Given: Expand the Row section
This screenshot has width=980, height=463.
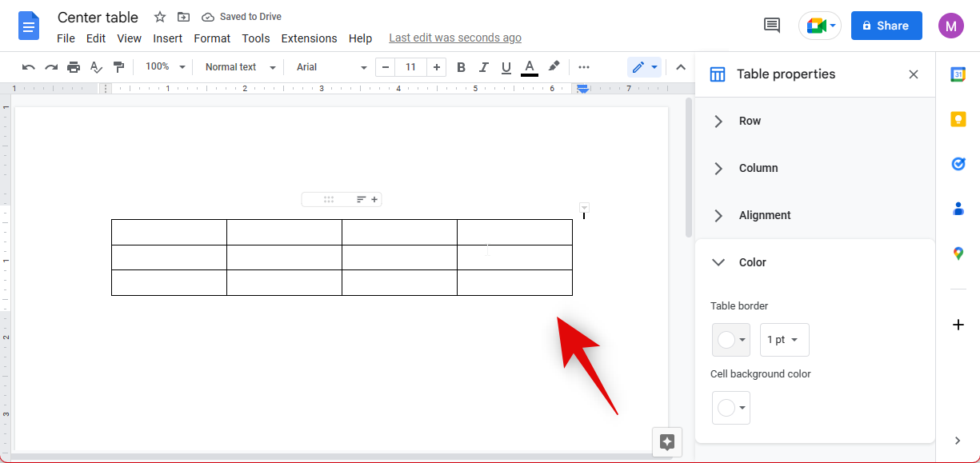Looking at the screenshot, I should point(750,122).
